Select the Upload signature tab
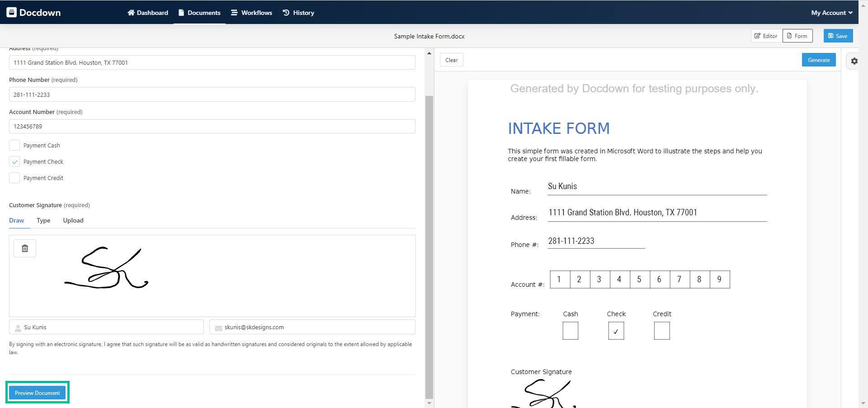Screen dimensions: 868x408 click(x=73, y=221)
